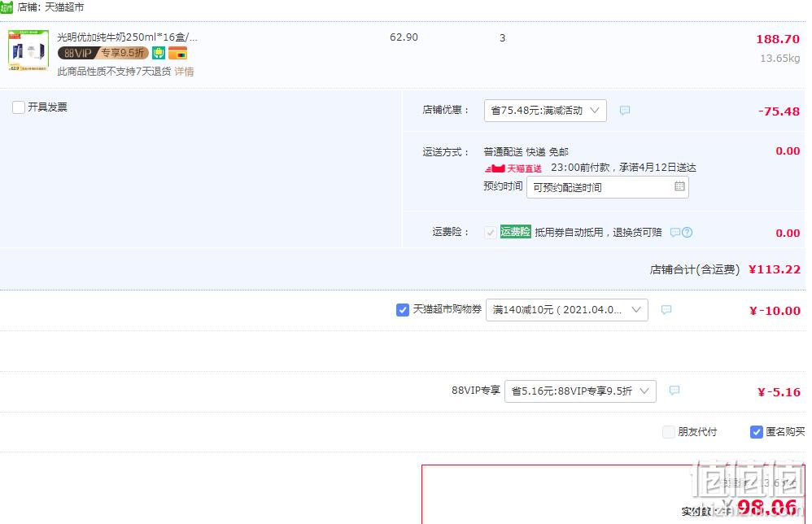812x524 pixels.
Task: Click the comment icon beside 运费险 description
Action: coord(674,233)
